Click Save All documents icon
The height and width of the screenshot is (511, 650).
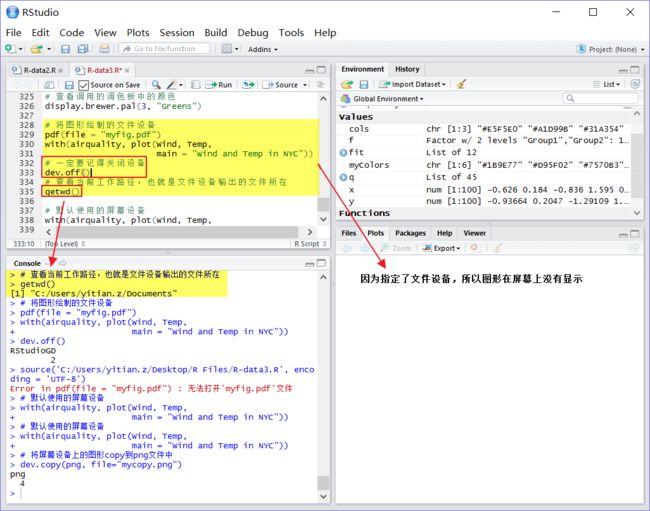coord(83,49)
